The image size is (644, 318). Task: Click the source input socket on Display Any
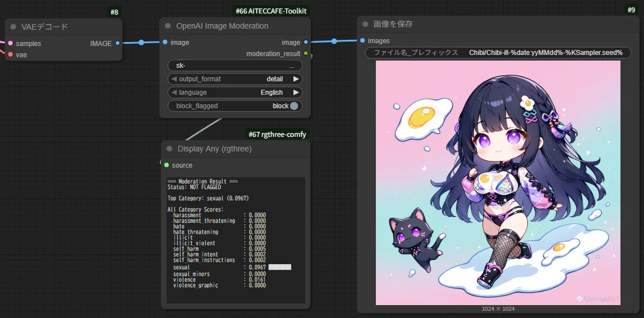(x=167, y=165)
